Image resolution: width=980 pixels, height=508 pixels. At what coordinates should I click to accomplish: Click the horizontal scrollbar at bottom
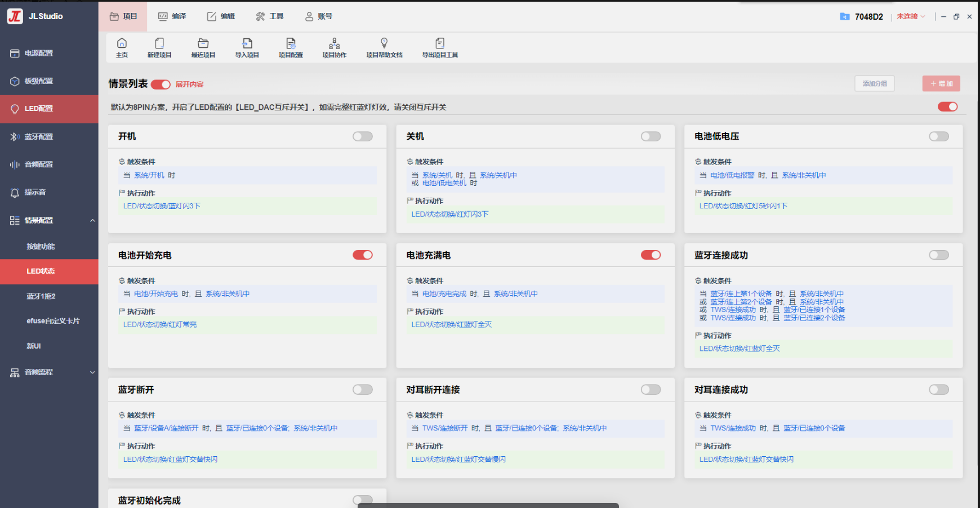[488, 505]
